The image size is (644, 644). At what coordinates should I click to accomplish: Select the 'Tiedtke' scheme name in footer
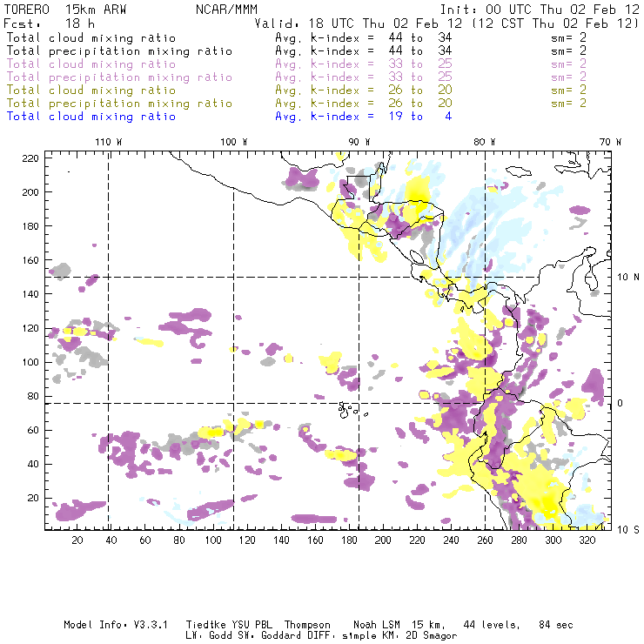coord(205,625)
